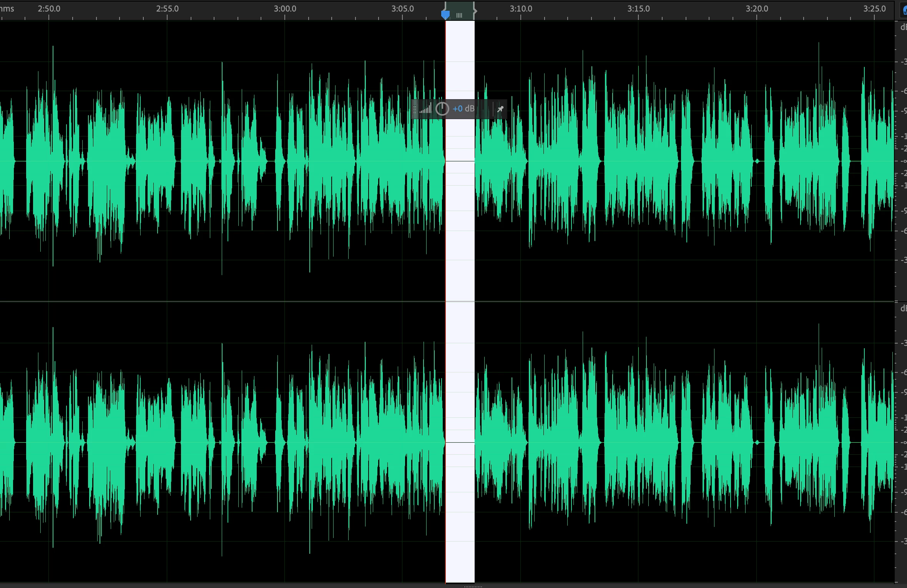Click the selection range grip in ruler

(459, 15)
